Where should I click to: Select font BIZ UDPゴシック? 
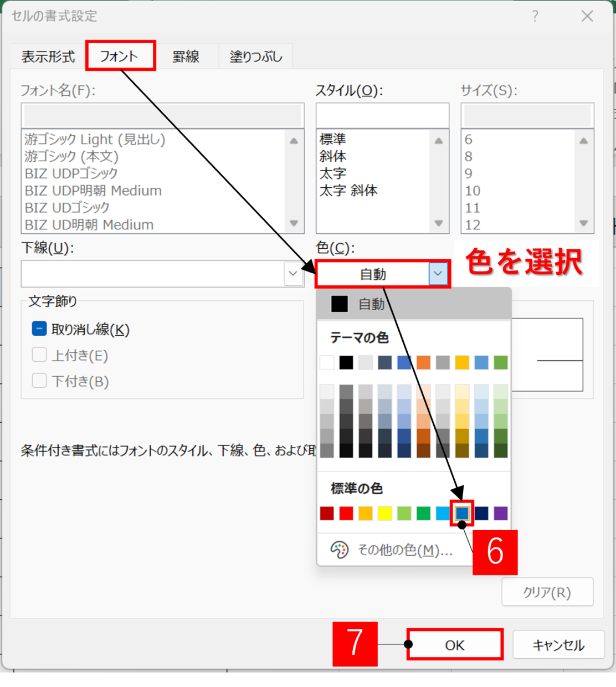click(x=71, y=173)
